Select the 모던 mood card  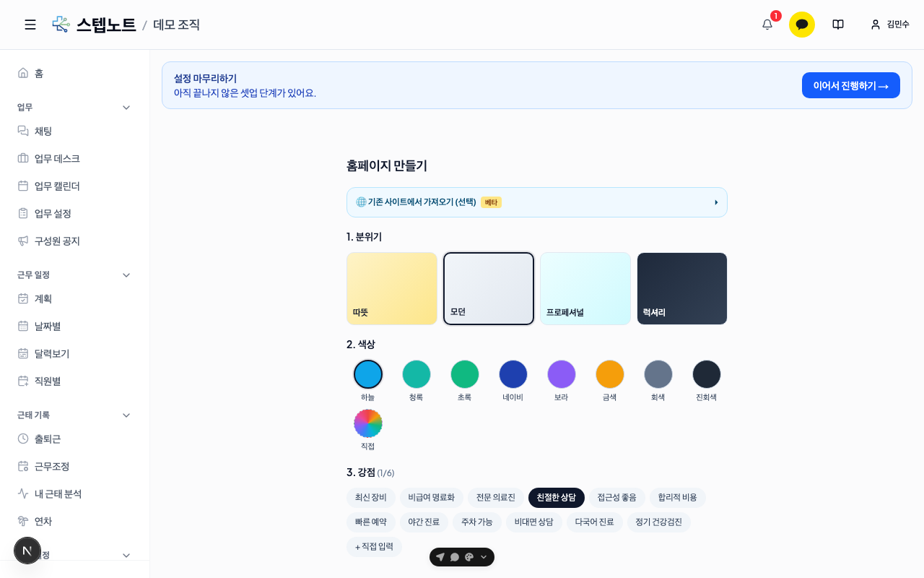click(x=489, y=289)
